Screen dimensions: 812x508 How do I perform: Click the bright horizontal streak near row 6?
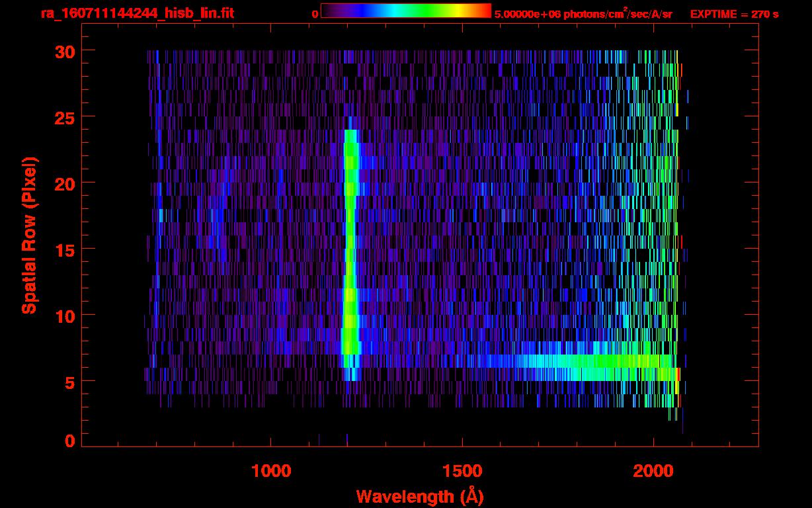(562, 362)
